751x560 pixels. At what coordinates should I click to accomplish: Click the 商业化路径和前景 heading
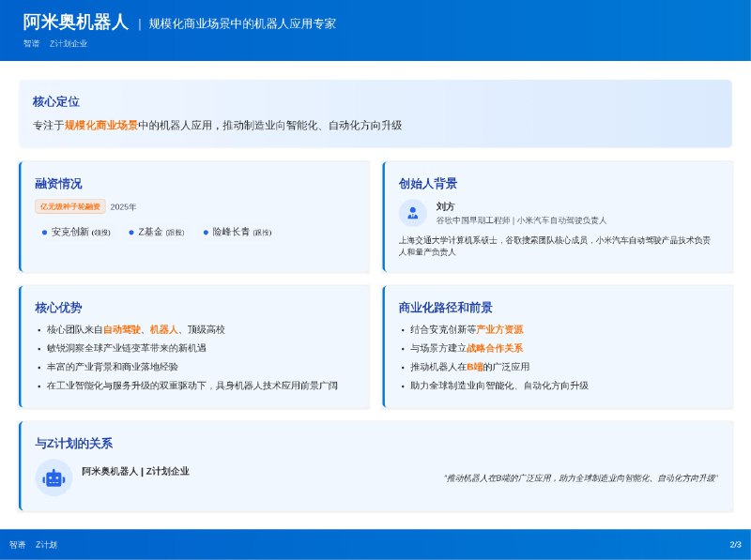click(445, 308)
